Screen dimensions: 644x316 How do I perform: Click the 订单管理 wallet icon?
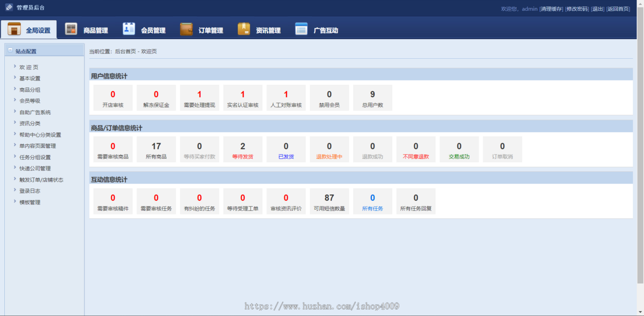coord(186,29)
